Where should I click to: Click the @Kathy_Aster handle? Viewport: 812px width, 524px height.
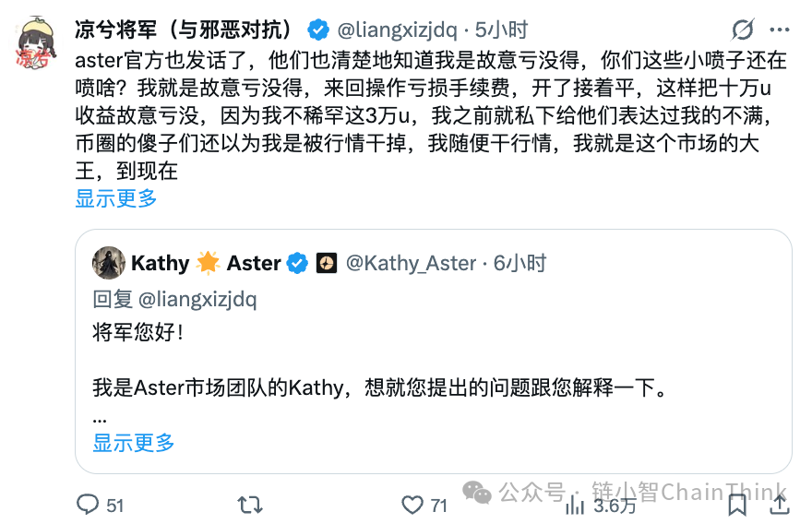point(412,263)
